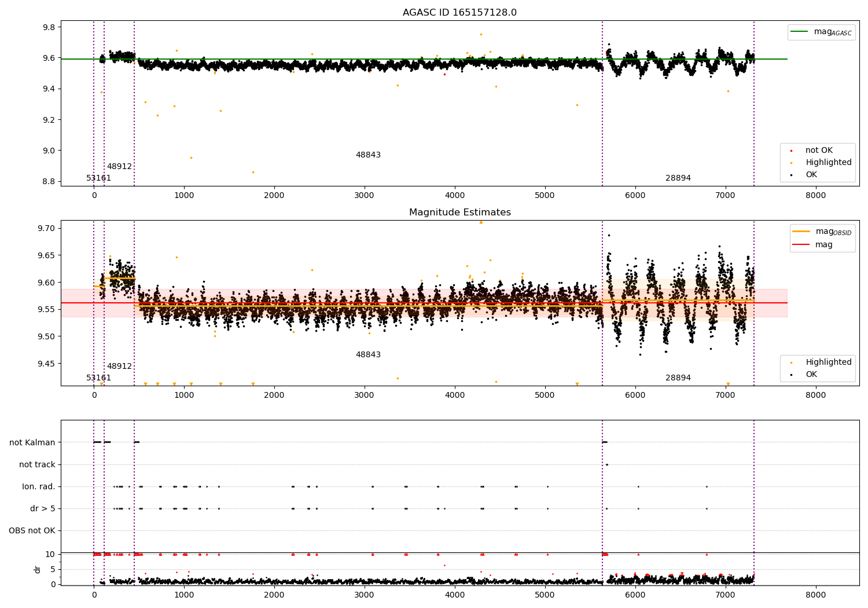Select the 'not Kalman' row label
The width and height of the screenshot is (868, 608).
click(32, 442)
